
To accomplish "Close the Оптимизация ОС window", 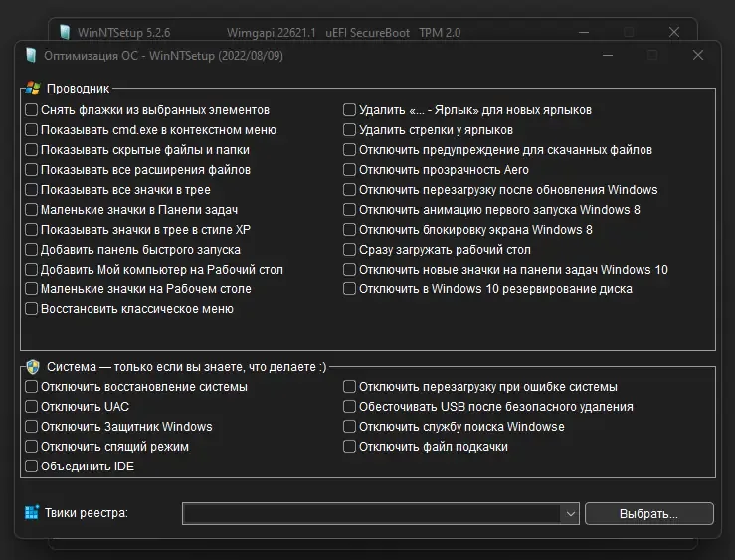I will click(x=698, y=56).
